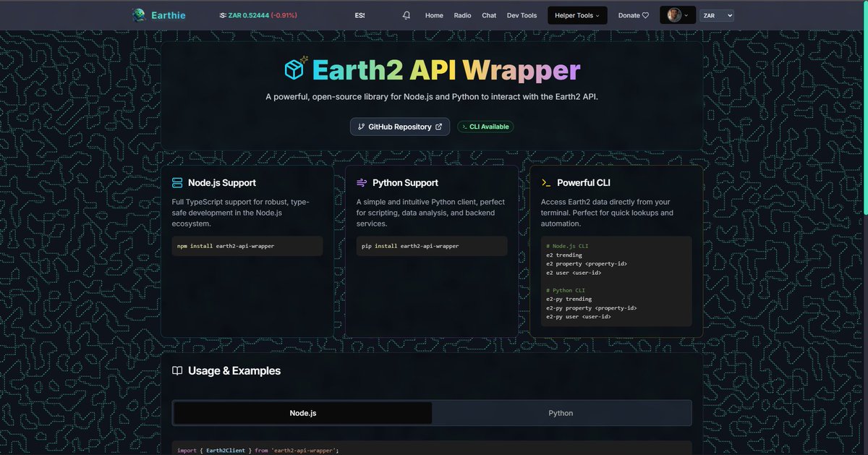Click the import Earth2Client code line
The height and width of the screenshot is (455, 868).
[258, 451]
